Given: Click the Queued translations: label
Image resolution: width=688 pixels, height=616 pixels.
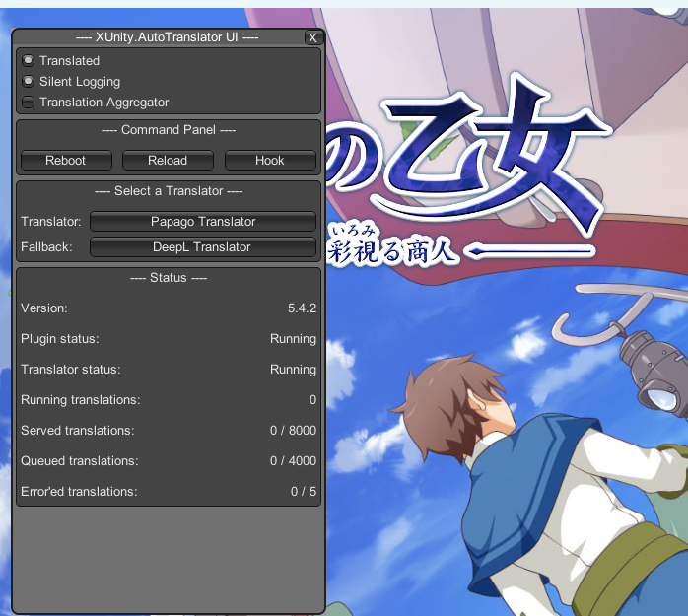Looking at the screenshot, I should [x=80, y=460].
